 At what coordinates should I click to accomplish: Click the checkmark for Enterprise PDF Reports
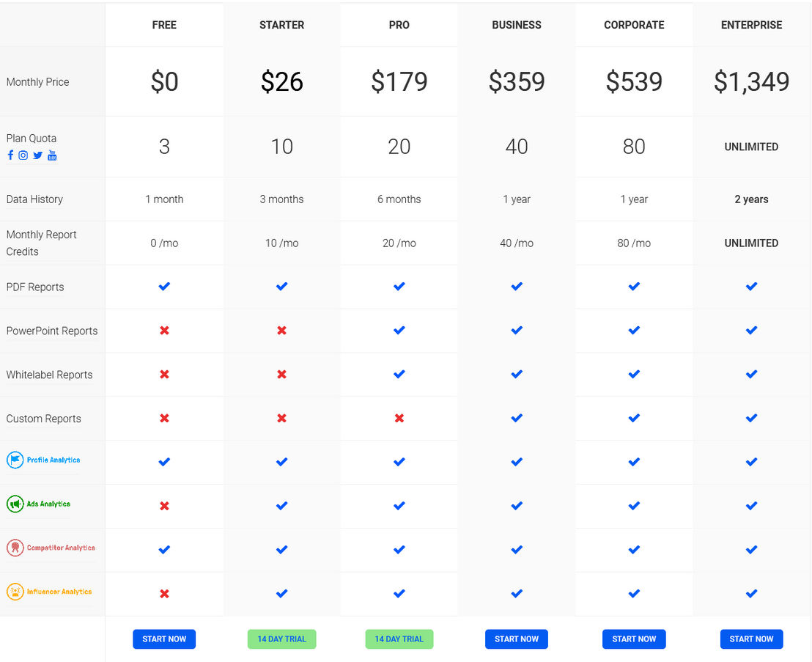[751, 287]
